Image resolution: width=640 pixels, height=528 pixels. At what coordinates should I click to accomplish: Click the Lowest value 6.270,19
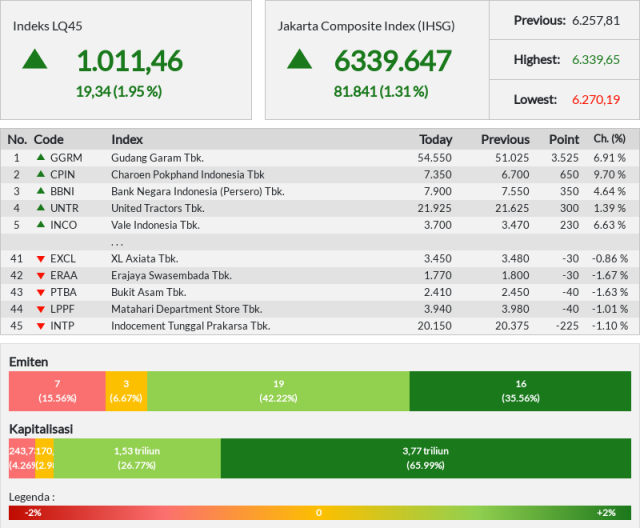coord(596,100)
